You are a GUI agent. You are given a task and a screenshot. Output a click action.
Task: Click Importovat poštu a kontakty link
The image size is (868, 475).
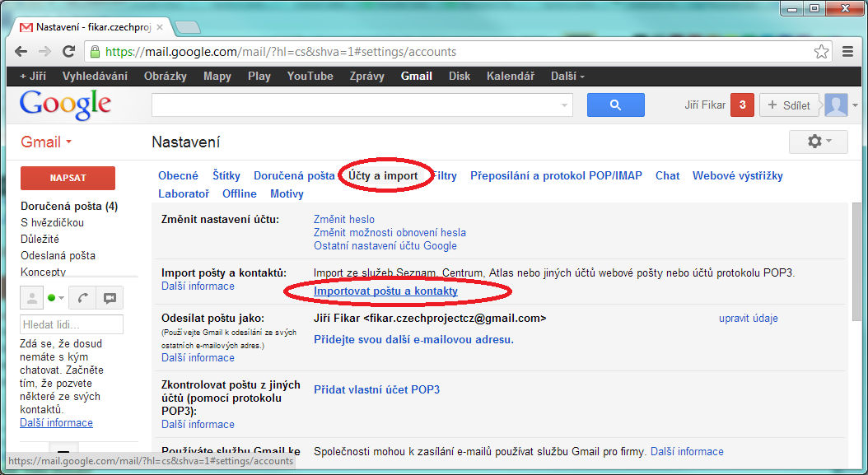[386, 291]
